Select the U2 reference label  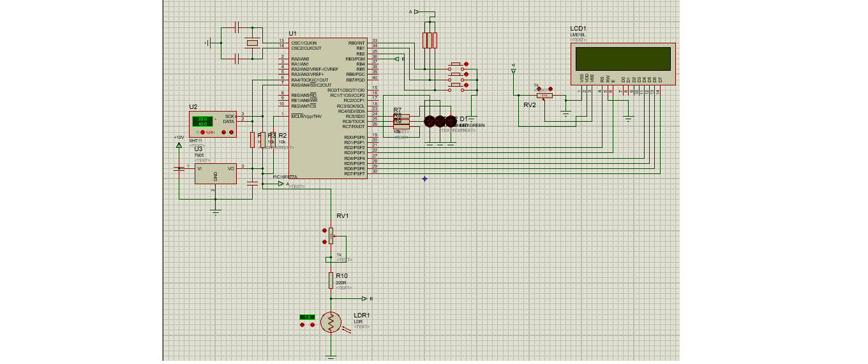click(x=193, y=106)
